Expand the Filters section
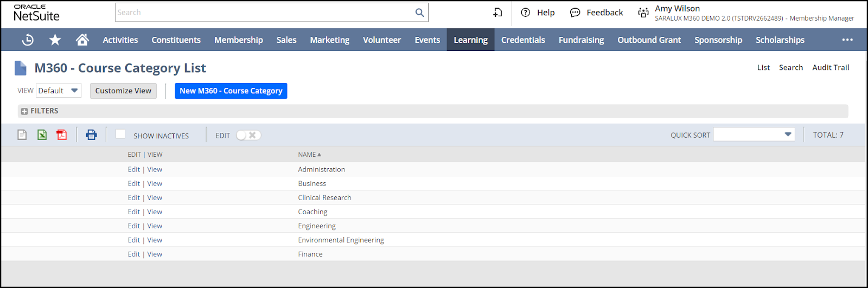This screenshot has height=288, width=868. pos(24,111)
